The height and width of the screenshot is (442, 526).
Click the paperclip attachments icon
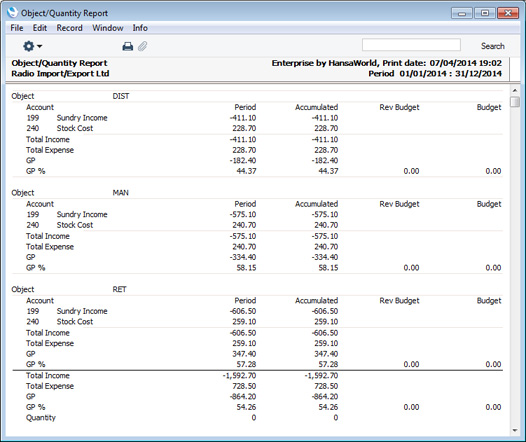(143, 46)
